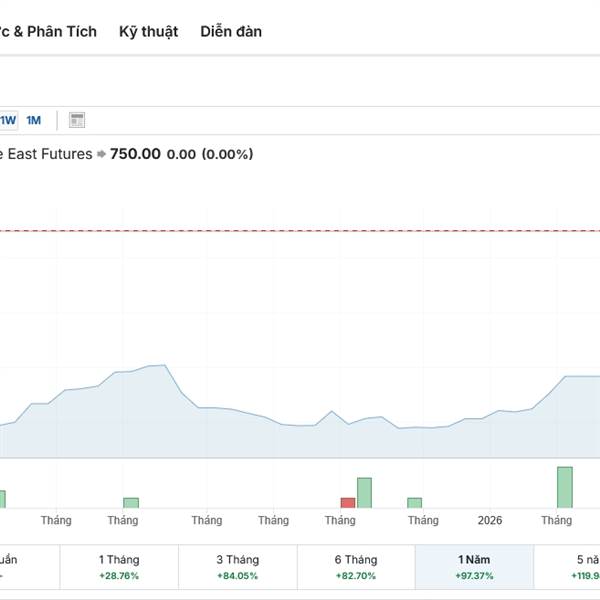
Task: Click the highest peak of the price line
Action: coord(162,365)
